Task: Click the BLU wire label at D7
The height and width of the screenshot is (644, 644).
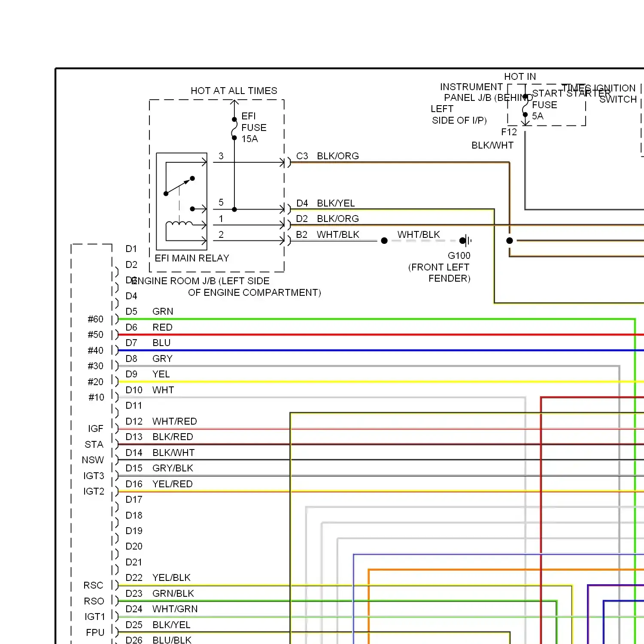Action: coord(161,343)
